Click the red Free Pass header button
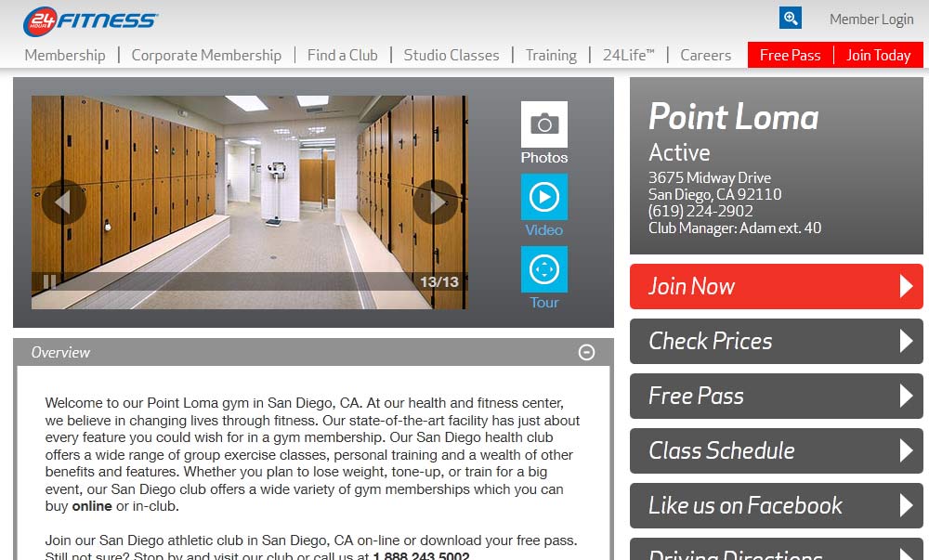The width and height of the screenshot is (929, 560). (x=791, y=55)
